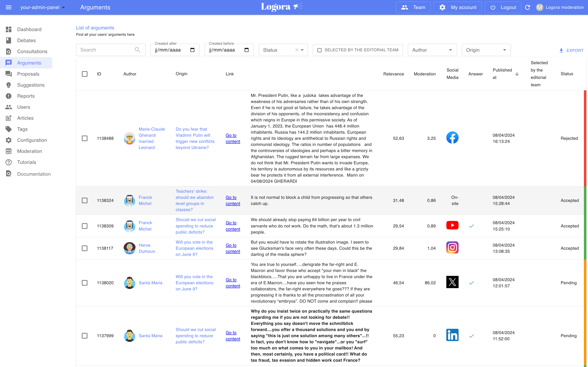Click the Search arguments input field
The height and width of the screenshot is (367, 588).
(107, 50)
